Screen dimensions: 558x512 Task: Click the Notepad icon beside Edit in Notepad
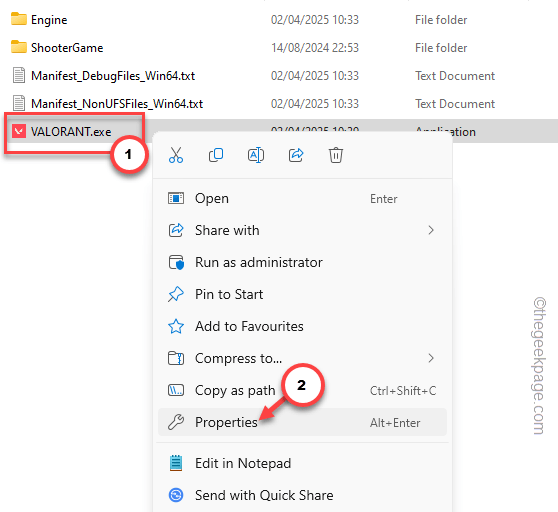pos(176,463)
